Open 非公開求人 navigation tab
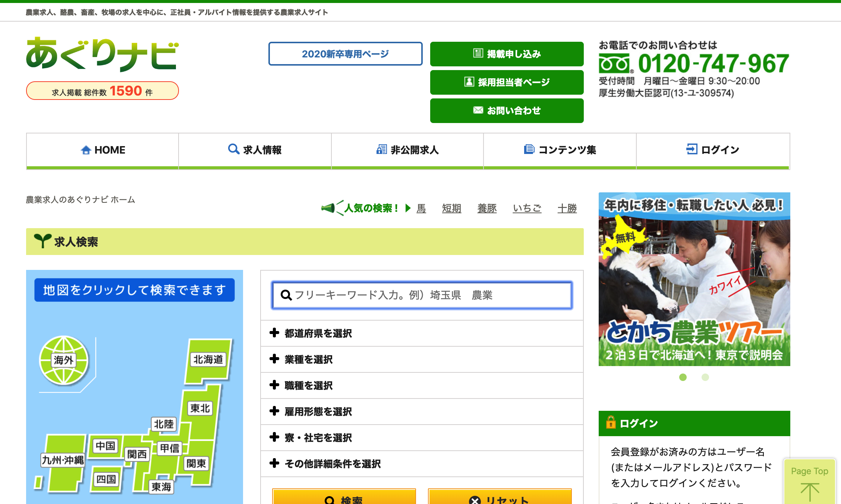 407,150
